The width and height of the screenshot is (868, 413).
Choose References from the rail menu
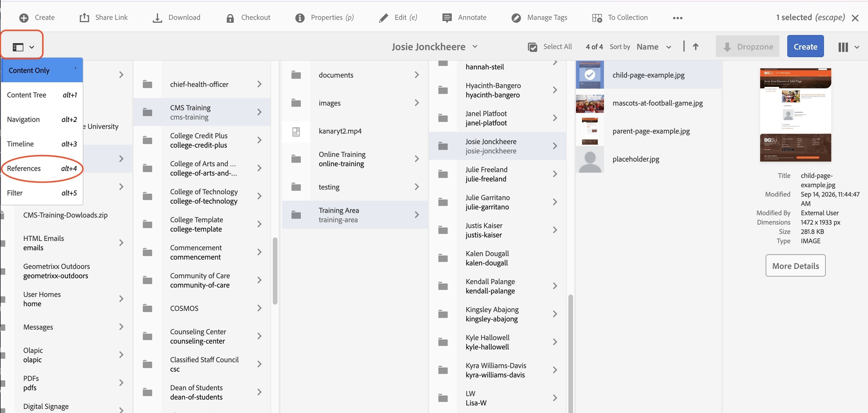(x=42, y=168)
